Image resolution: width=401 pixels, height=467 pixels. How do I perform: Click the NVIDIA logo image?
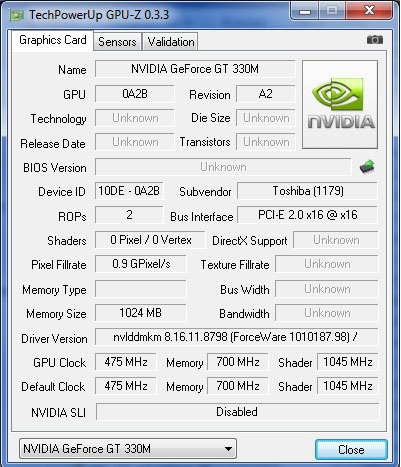(x=340, y=104)
